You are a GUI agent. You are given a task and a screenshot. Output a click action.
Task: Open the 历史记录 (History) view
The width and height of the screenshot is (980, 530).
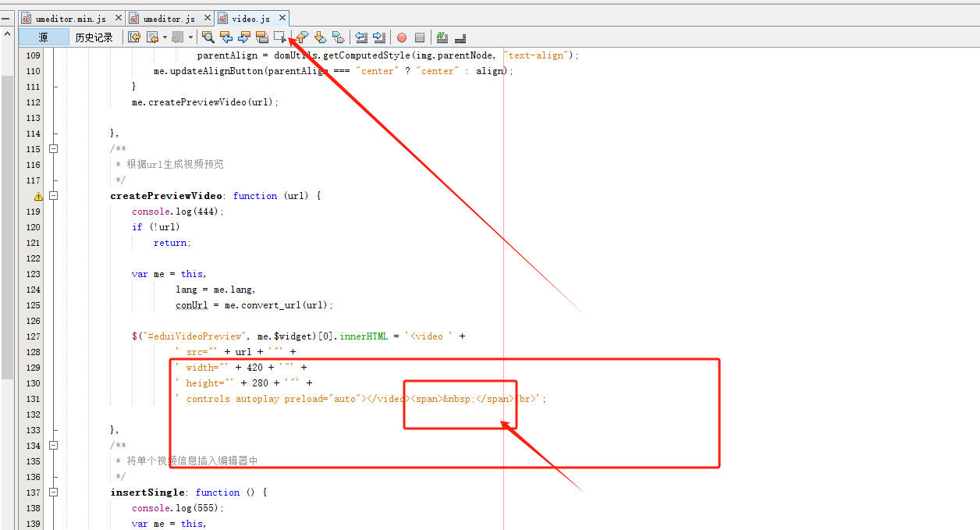94,37
